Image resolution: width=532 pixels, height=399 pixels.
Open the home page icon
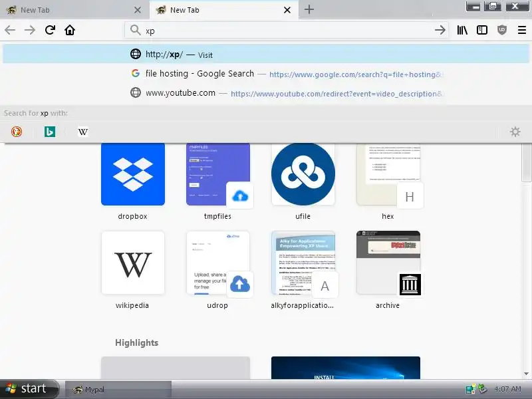[x=70, y=30]
